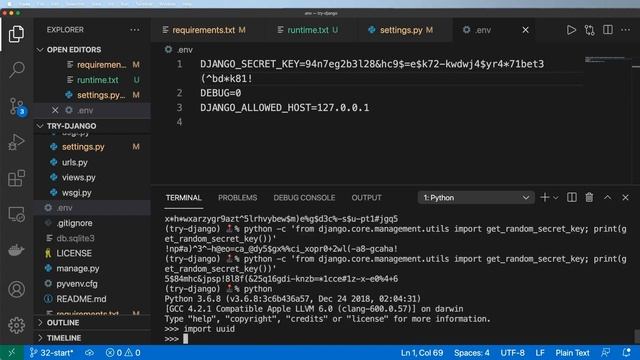
Task: Change file encoding UTF-8
Action: pos(512,353)
